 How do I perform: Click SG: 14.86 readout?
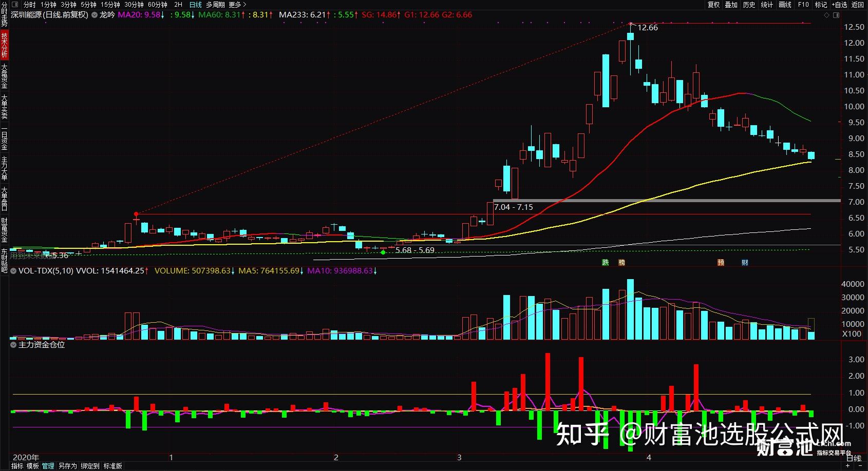(x=381, y=15)
